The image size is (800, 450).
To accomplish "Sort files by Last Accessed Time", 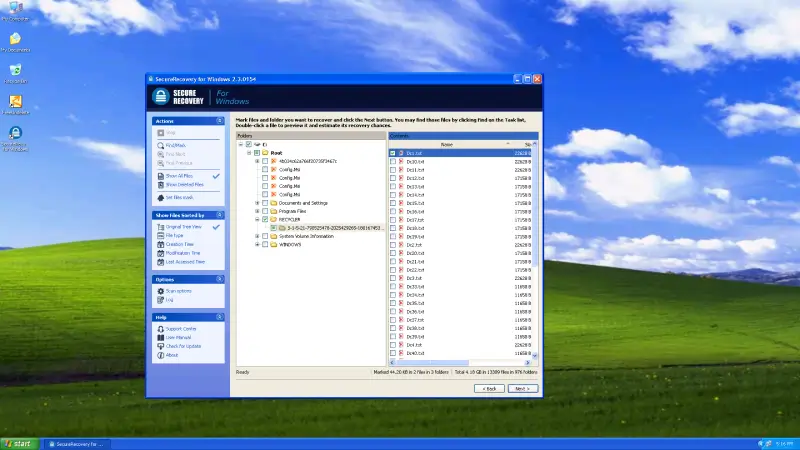I will [185, 262].
